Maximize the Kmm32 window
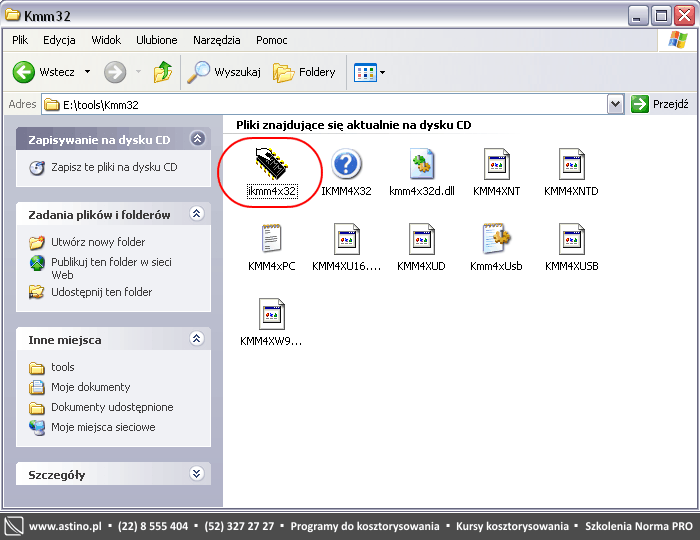700x540 pixels. click(661, 16)
